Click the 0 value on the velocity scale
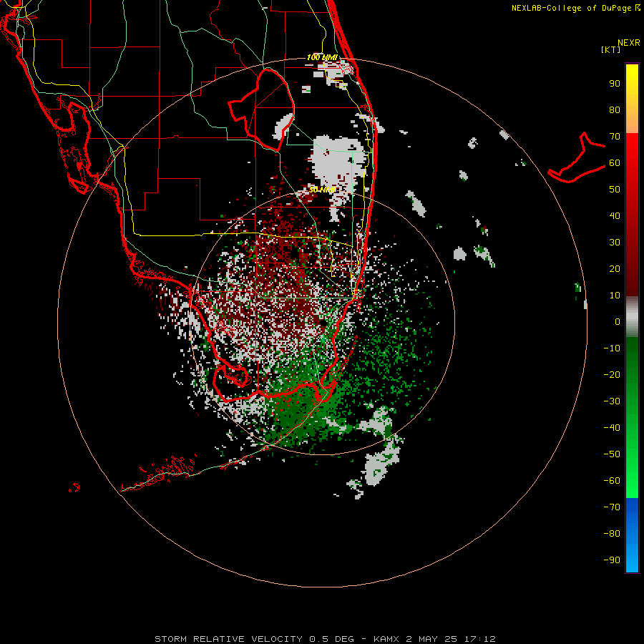 point(618,322)
